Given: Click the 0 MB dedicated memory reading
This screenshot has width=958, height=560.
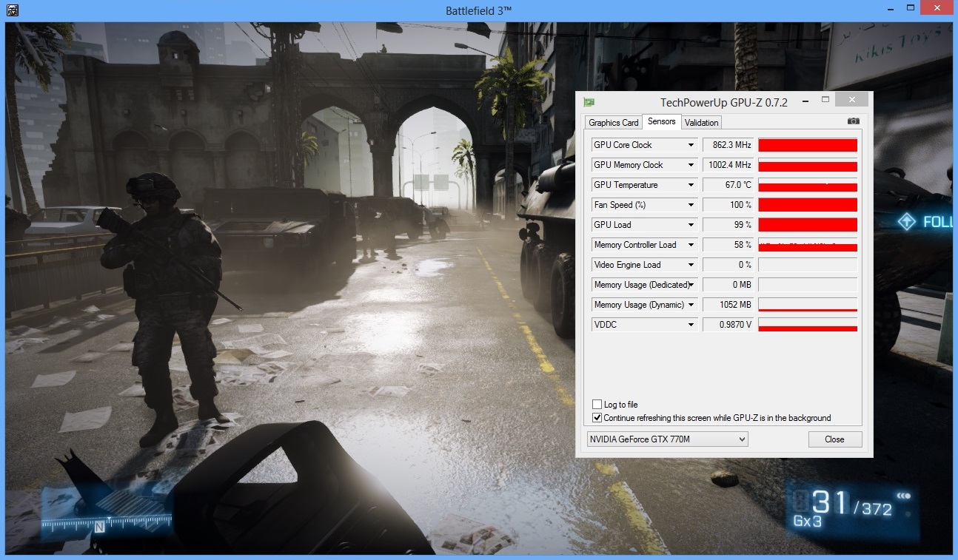Looking at the screenshot, I should (x=728, y=285).
